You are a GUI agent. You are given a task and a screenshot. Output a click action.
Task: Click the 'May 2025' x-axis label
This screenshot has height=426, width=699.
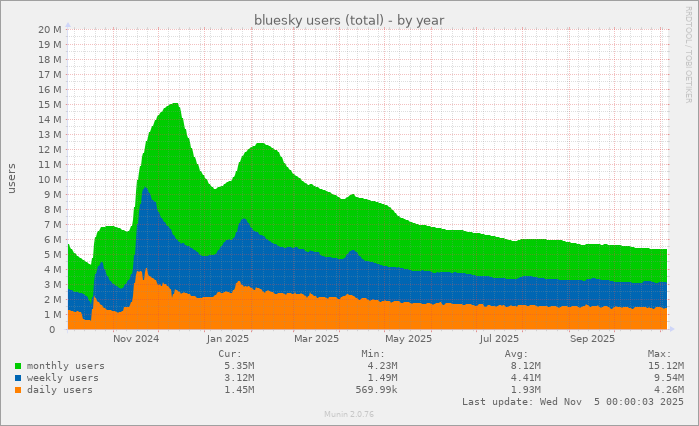(x=408, y=339)
